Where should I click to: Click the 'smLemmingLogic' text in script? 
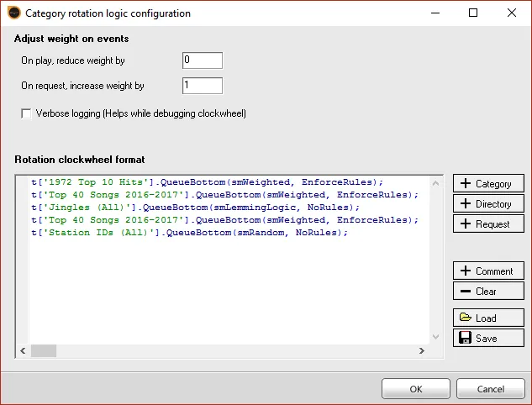tap(255, 208)
